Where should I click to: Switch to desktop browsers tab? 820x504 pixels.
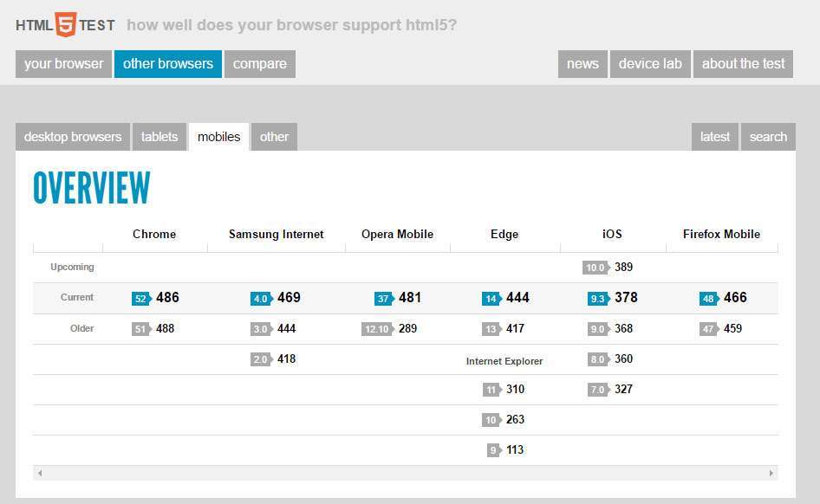coord(73,137)
